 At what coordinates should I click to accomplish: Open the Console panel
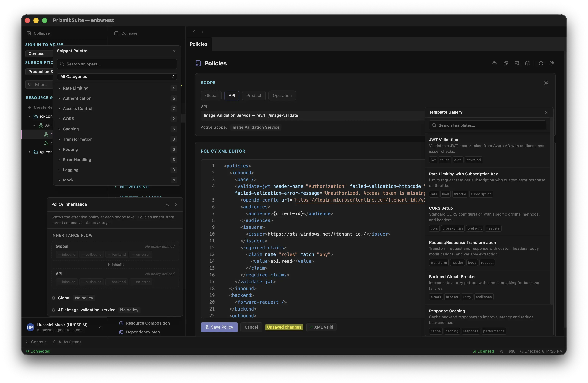pos(36,342)
